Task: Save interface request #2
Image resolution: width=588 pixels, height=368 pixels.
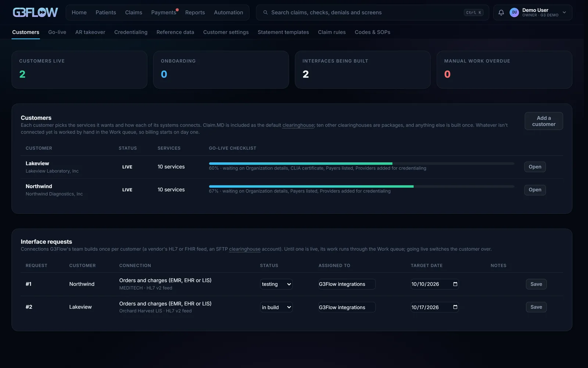Action: 536,307
